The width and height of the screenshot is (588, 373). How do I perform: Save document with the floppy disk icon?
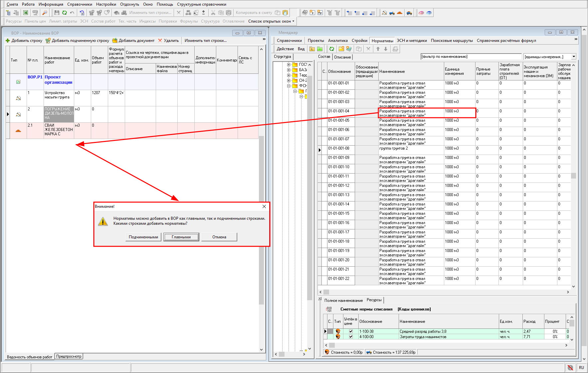point(57,13)
